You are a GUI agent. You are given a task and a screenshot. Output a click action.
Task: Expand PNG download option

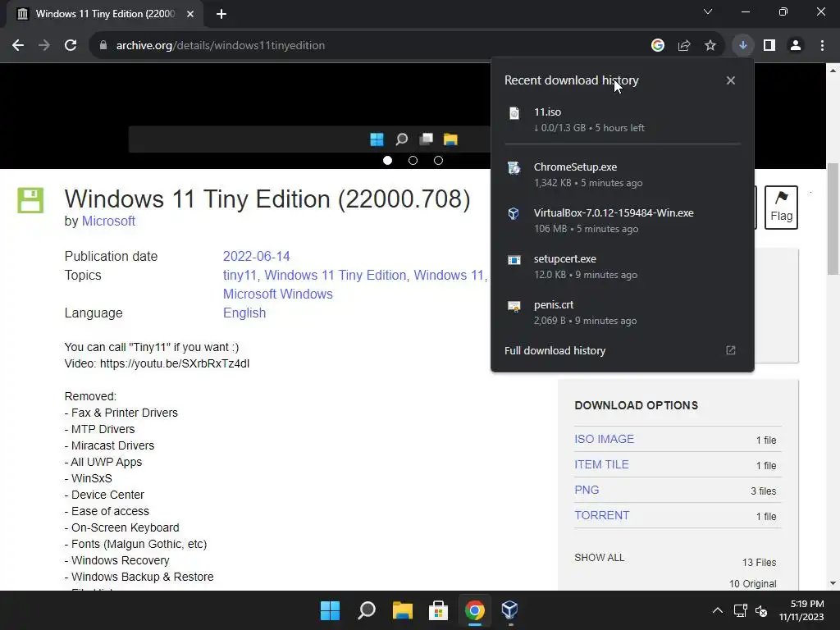click(587, 491)
